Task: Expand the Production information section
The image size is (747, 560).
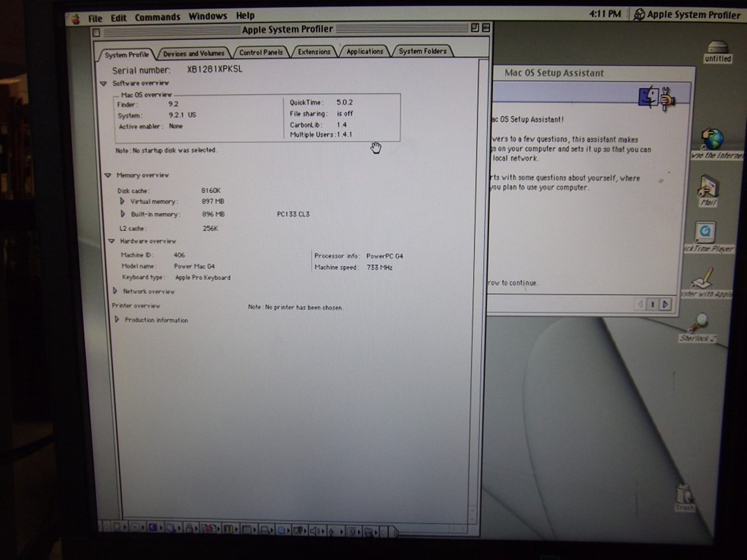Action: (x=117, y=320)
